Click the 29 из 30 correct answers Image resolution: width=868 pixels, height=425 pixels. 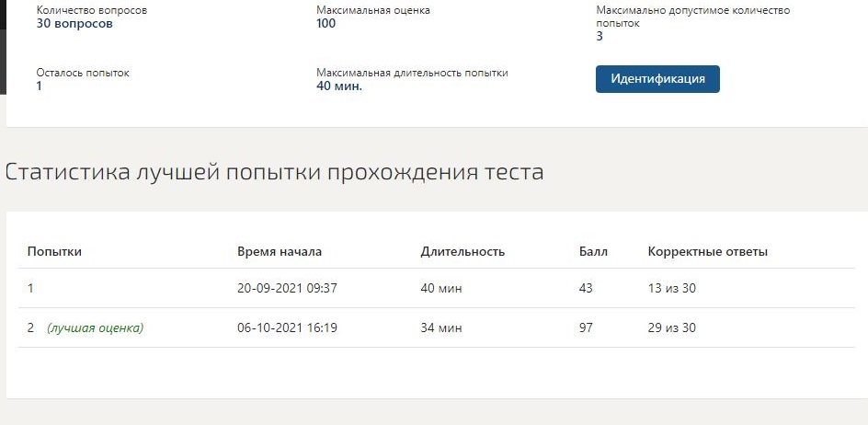671,328
